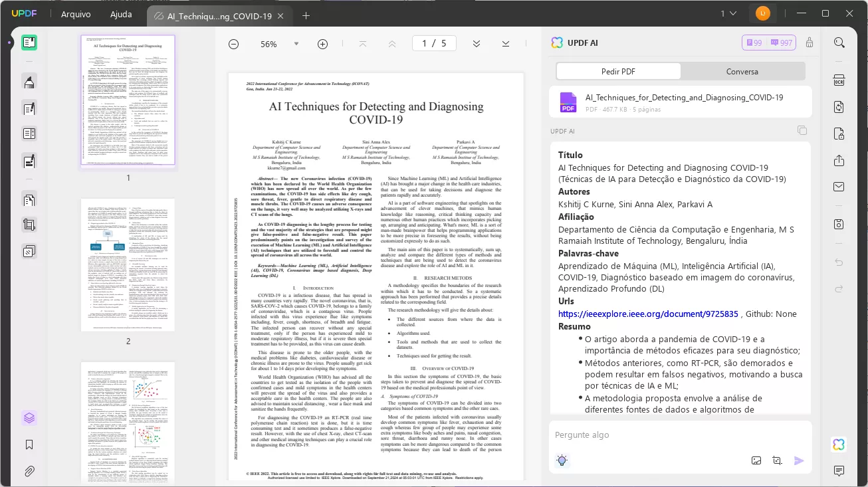Save the document as other

(839, 224)
